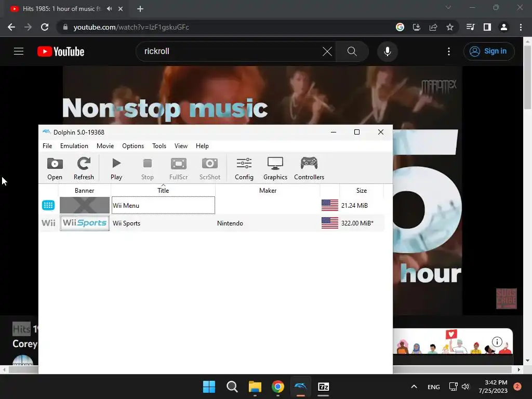Click the SUBSCRIBE watermark on the video
Screen dimensions: 532x399
(506, 299)
